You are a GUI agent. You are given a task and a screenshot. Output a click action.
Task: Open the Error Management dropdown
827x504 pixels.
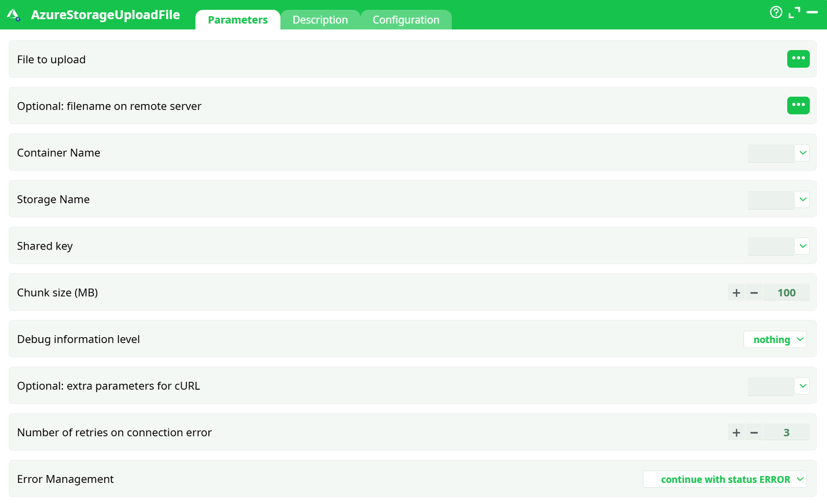point(724,479)
